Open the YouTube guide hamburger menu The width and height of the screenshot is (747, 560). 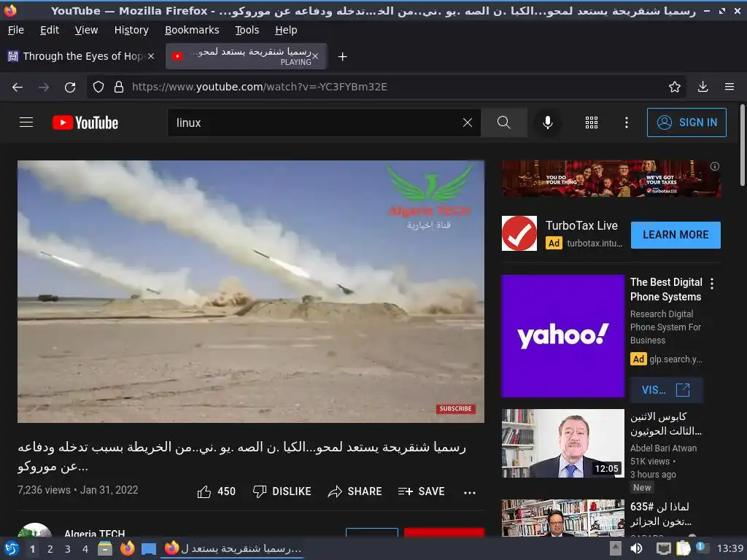click(x=26, y=122)
